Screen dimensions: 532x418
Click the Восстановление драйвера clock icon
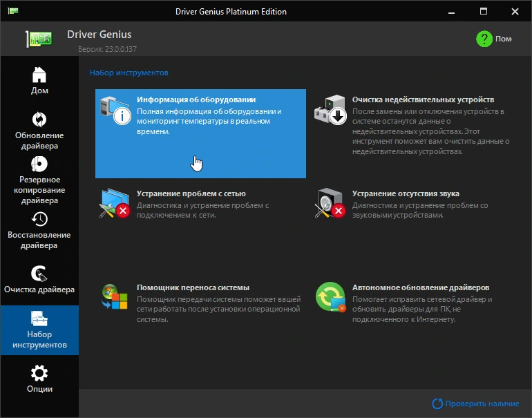pyautogui.click(x=39, y=219)
